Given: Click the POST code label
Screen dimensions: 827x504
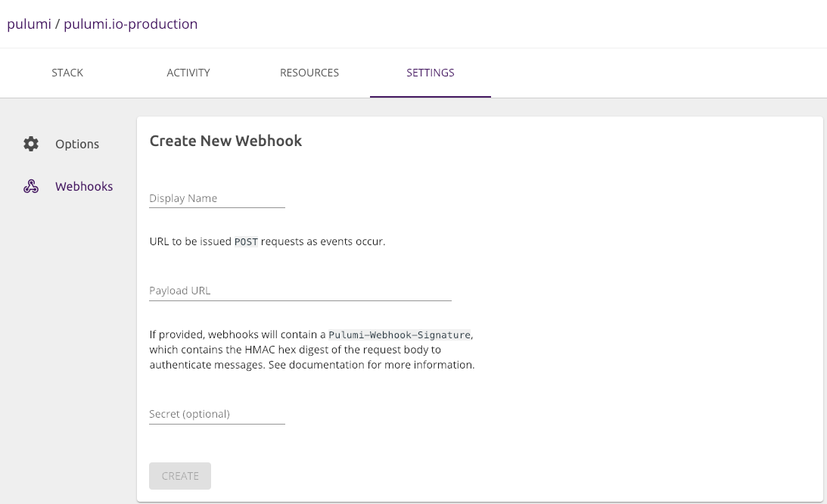Looking at the screenshot, I should point(246,241).
